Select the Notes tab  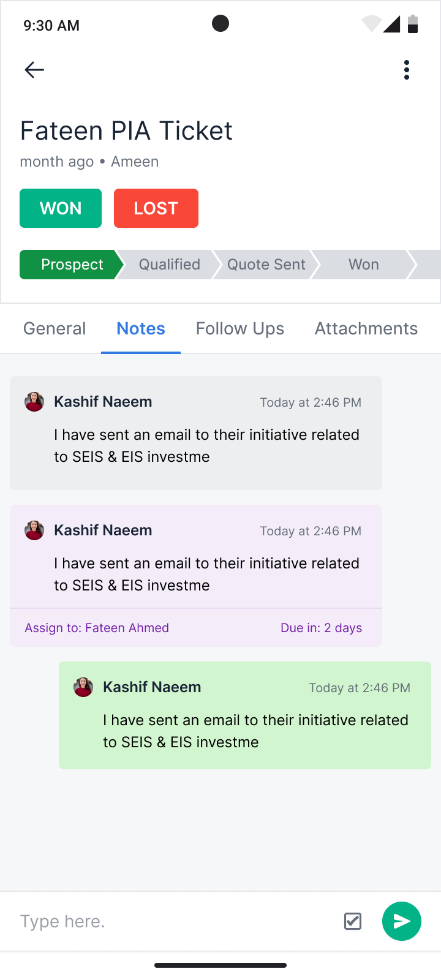click(x=141, y=329)
